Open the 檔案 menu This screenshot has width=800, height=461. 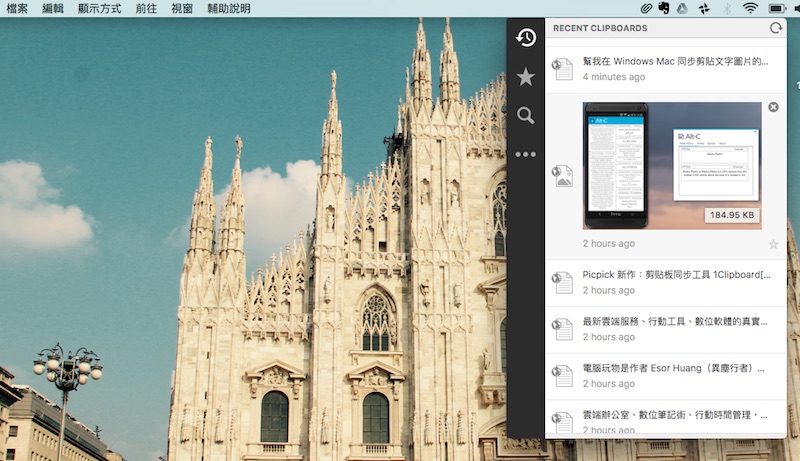point(17,8)
